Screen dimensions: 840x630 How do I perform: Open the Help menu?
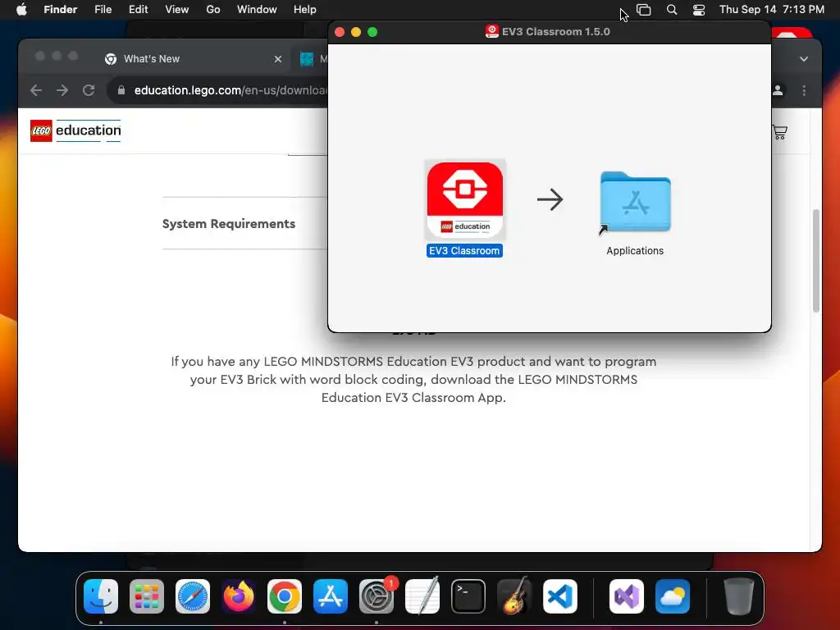click(305, 10)
